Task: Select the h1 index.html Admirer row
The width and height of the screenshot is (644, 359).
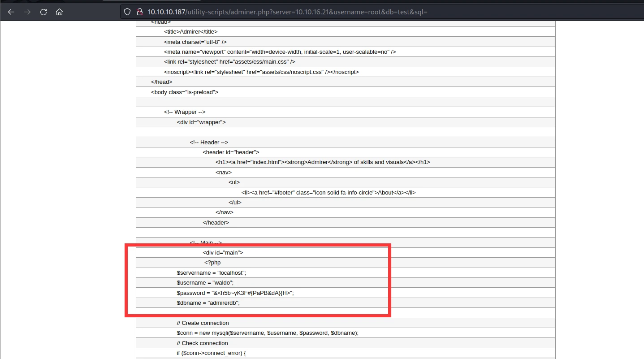Action: 346,162
